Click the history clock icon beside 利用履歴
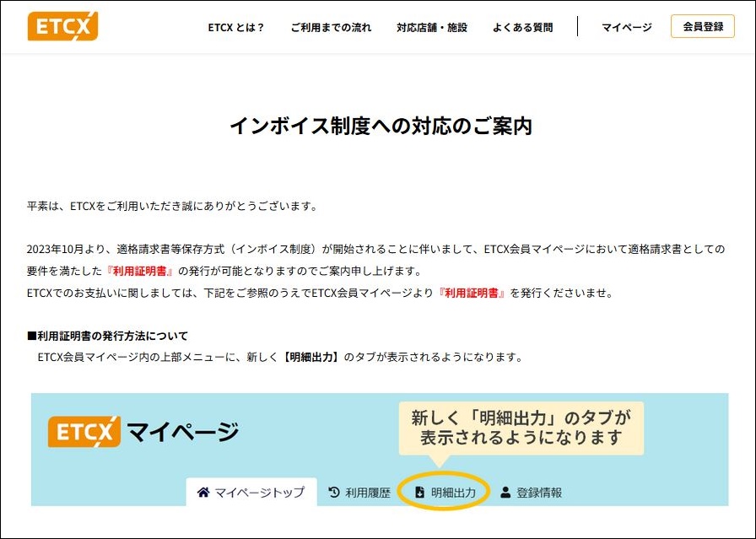 pyautogui.click(x=334, y=493)
